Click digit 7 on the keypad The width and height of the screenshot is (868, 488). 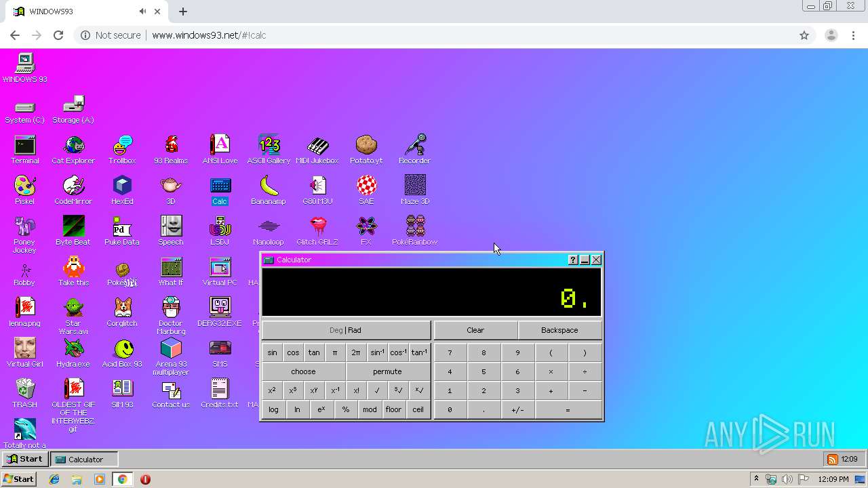click(450, 352)
